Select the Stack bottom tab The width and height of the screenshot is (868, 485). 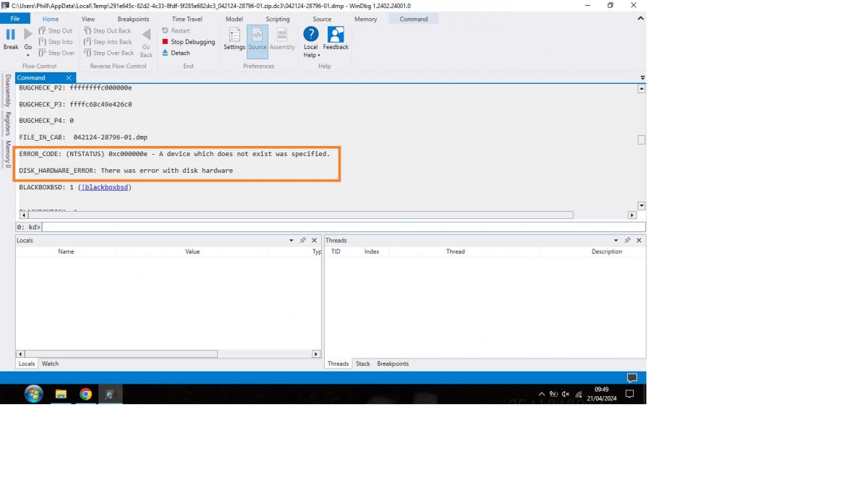[x=363, y=364]
